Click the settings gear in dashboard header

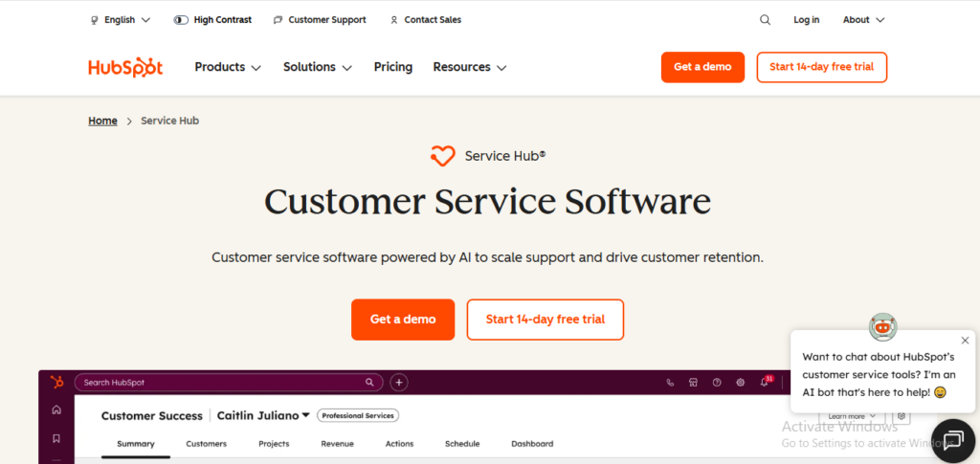click(741, 382)
